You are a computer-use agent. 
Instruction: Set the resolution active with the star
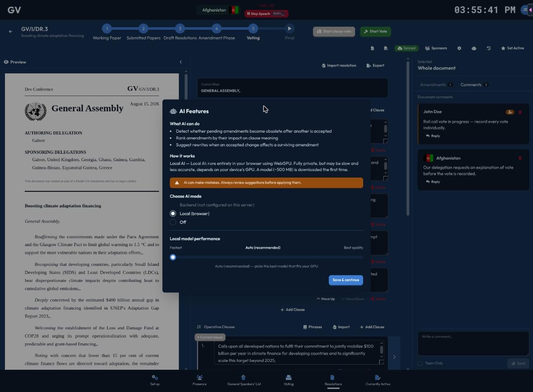512,48
